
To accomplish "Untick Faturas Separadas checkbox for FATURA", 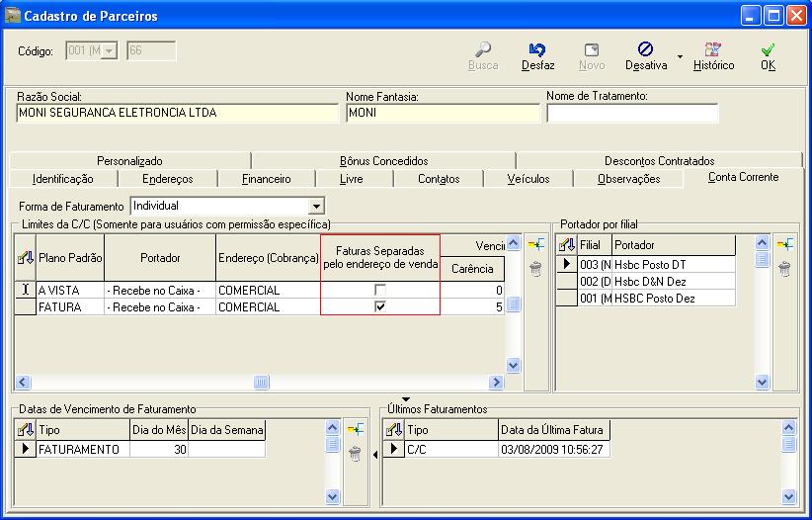I will pos(380,306).
